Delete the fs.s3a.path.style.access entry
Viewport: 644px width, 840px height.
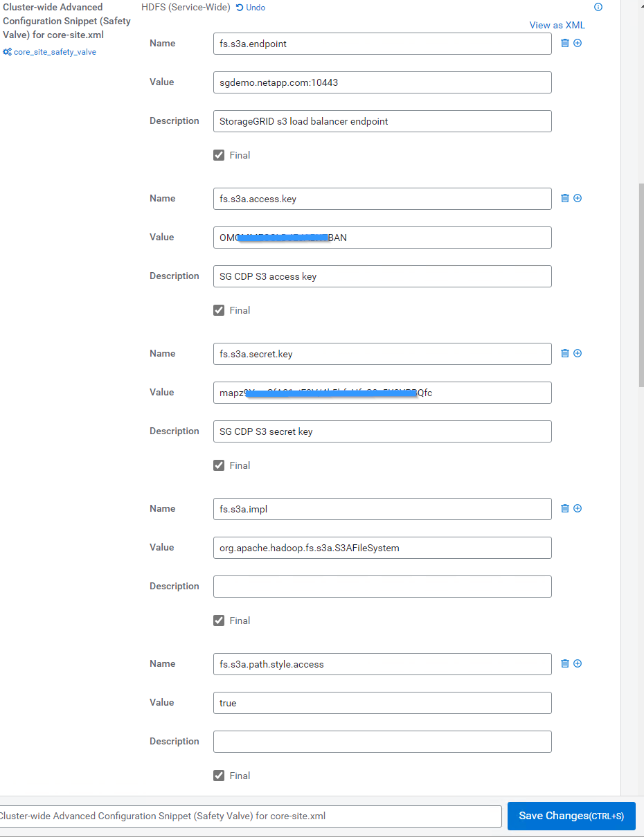click(x=565, y=663)
